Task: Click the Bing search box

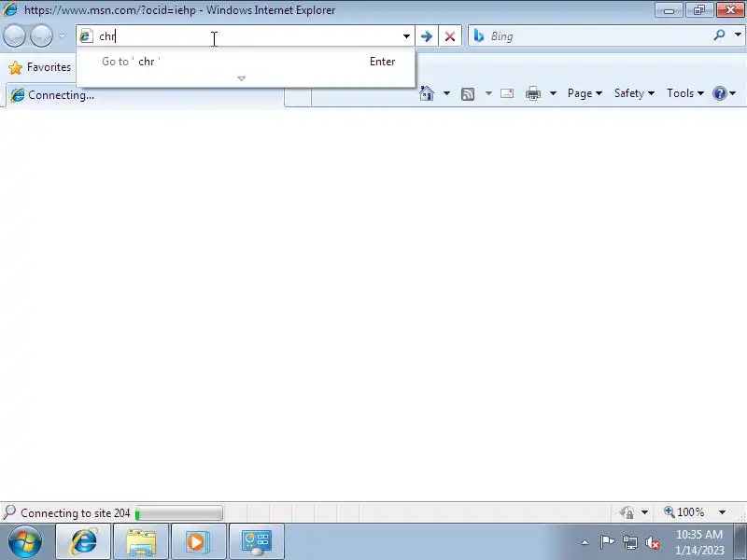Action: click(x=598, y=36)
